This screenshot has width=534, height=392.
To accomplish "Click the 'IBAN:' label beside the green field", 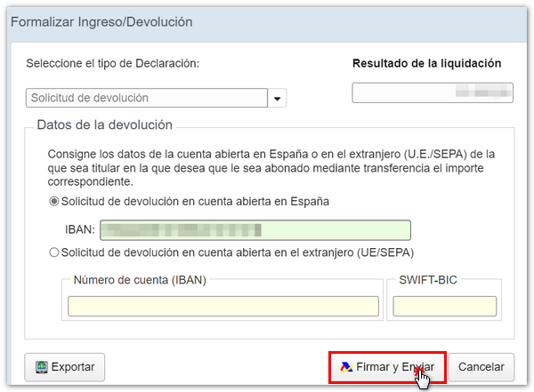I will 80,230.
